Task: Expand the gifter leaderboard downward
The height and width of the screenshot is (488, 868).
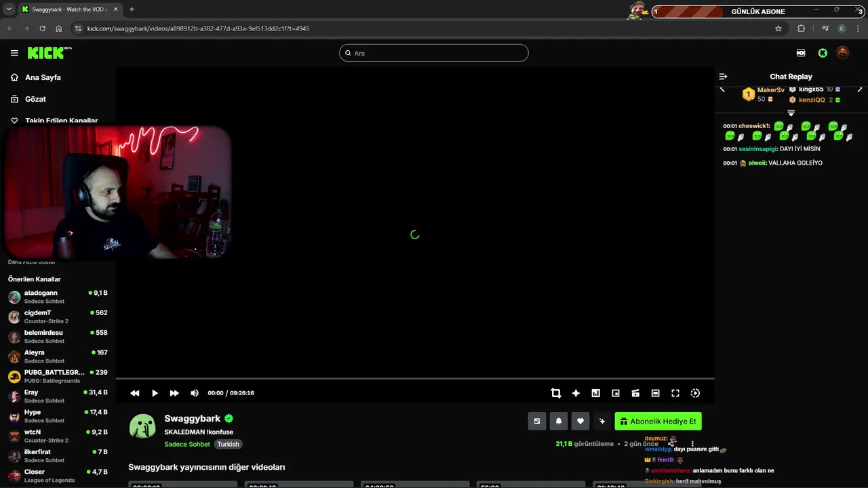Action: tap(791, 113)
